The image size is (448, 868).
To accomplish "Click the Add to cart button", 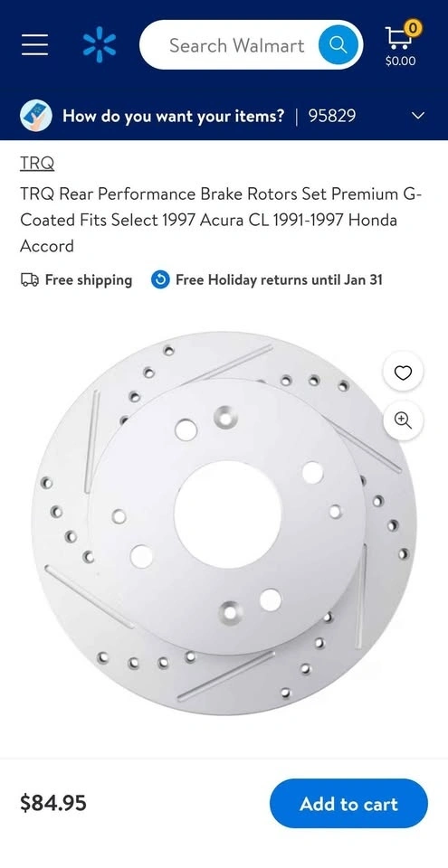I will [x=348, y=803].
